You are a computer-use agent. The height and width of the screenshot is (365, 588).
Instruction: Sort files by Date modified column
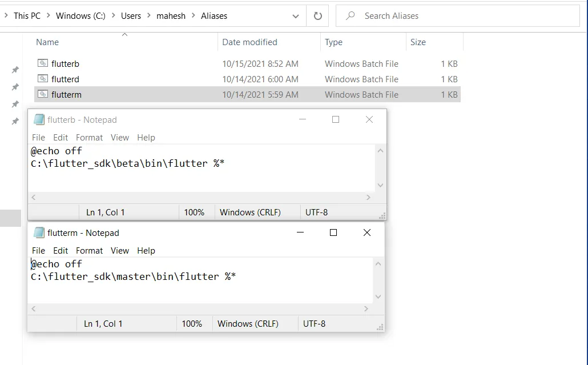pyautogui.click(x=249, y=42)
